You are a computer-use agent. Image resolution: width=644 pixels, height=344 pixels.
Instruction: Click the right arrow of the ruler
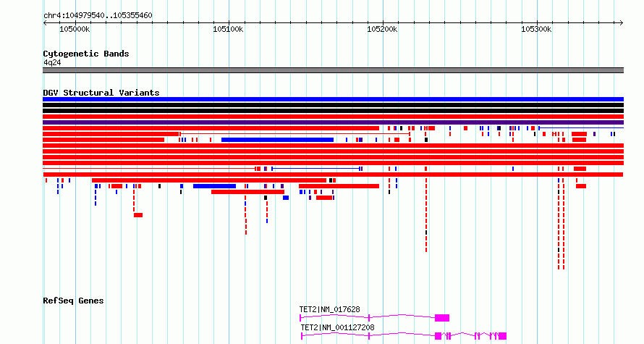click(622, 23)
